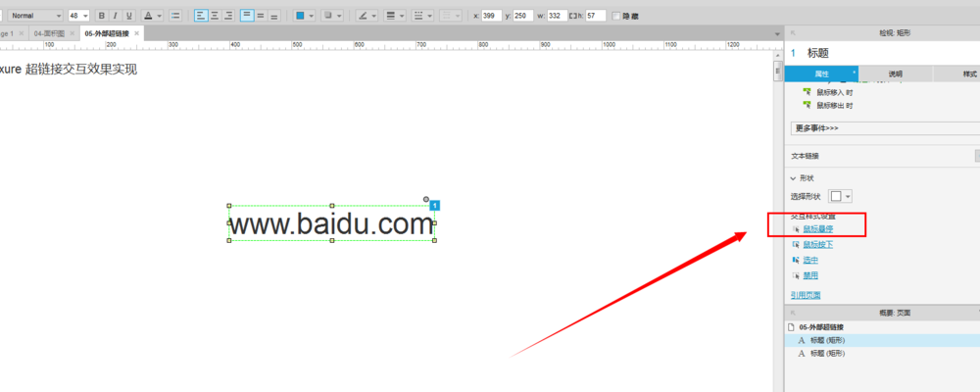The image size is (980, 392).
Task: Toggle bullet list icon
Action: [x=175, y=16]
